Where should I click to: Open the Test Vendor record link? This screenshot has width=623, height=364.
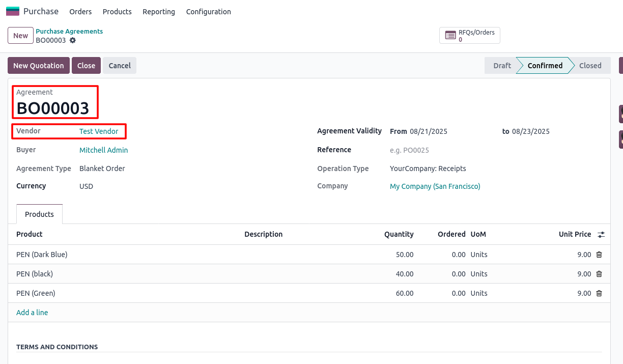point(99,131)
